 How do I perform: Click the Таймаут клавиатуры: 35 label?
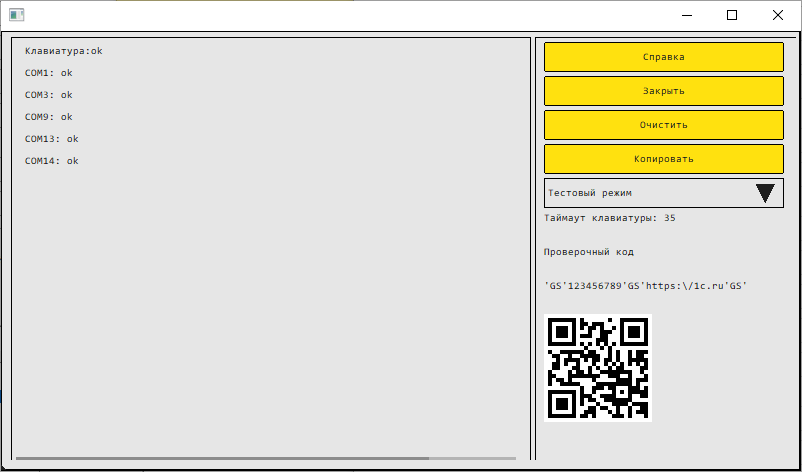point(610,218)
